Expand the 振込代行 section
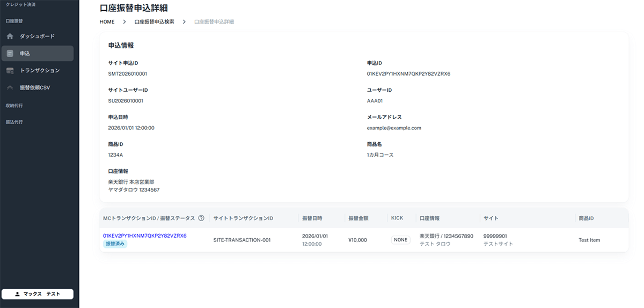Image resolution: width=644 pixels, height=308 pixels. (14, 122)
